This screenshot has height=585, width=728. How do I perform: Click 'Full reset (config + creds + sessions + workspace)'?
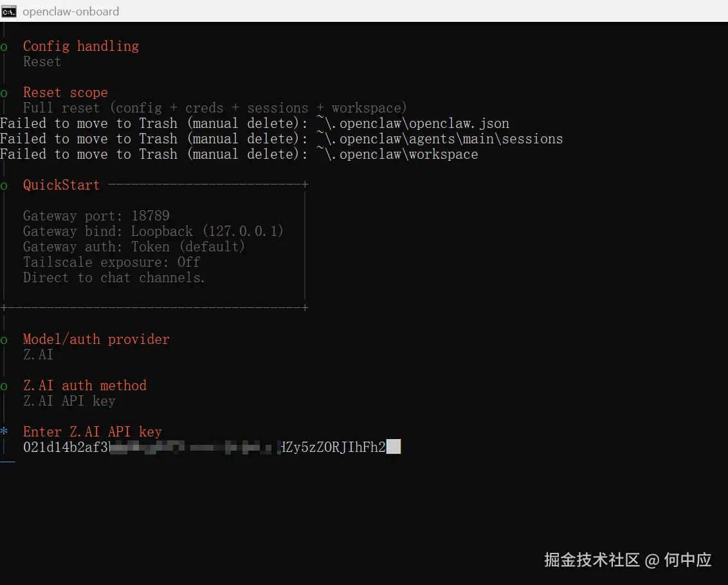[215, 108]
